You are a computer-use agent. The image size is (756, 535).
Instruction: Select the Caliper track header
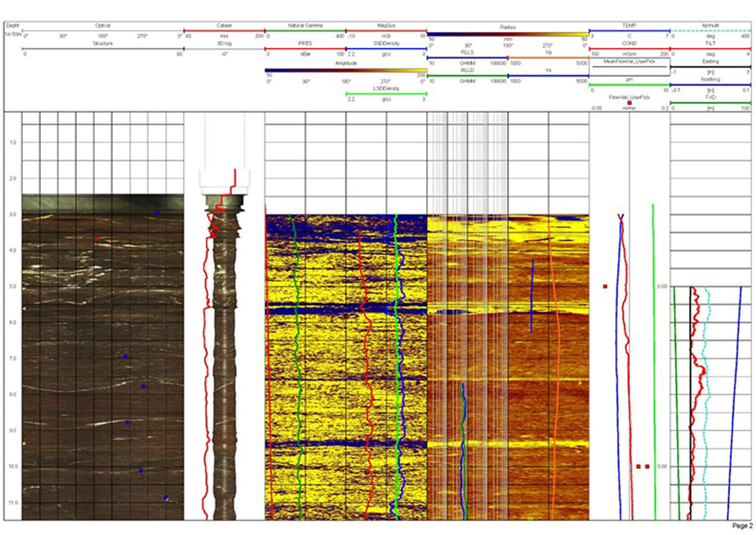point(224,25)
